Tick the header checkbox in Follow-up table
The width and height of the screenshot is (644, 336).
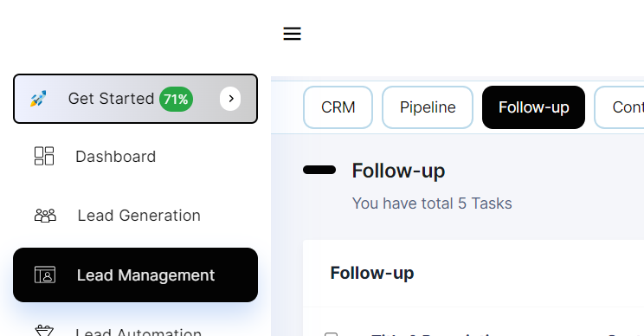click(x=331, y=334)
